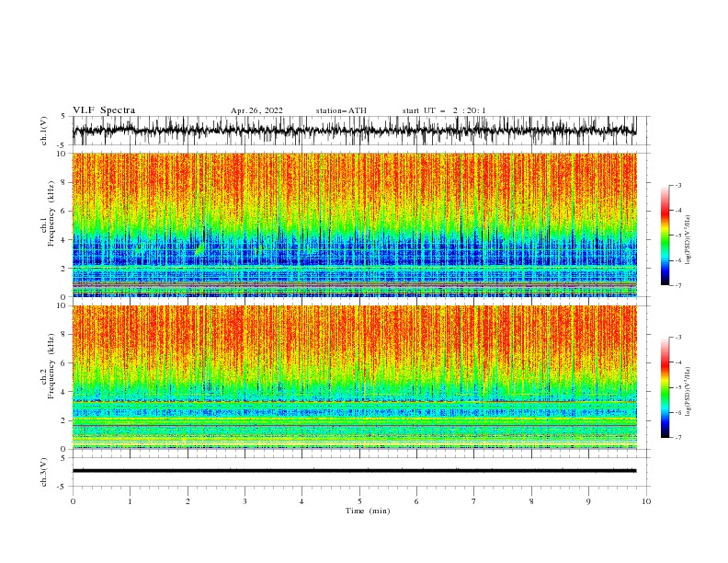Click the "-5" volt tick on ch.1(V) axis

(x=63, y=145)
